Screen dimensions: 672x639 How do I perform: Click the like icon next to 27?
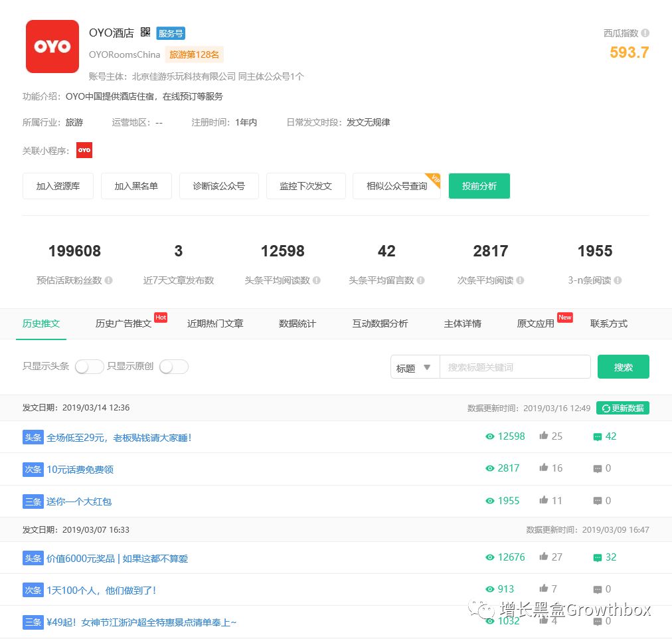(x=543, y=556)
